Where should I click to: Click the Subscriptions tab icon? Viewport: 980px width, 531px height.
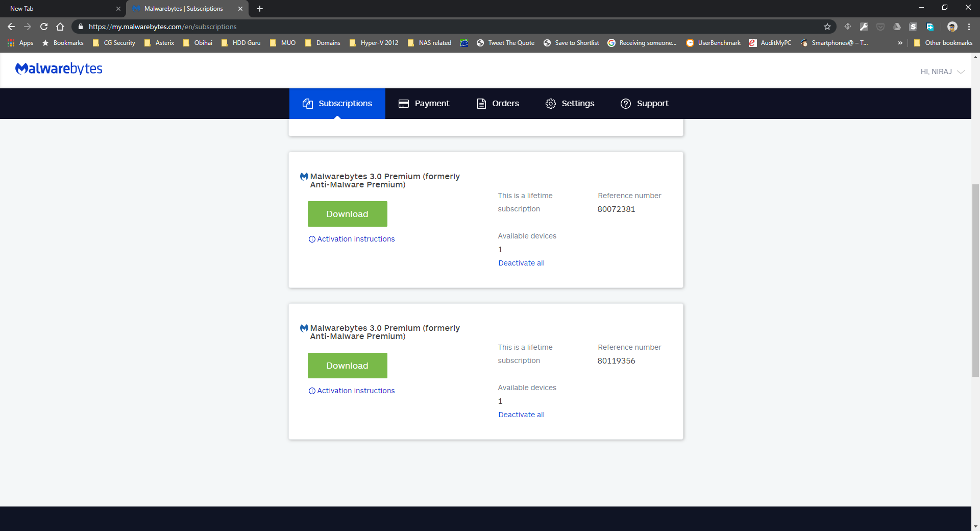pyautogui.click(x=308, y=104)
